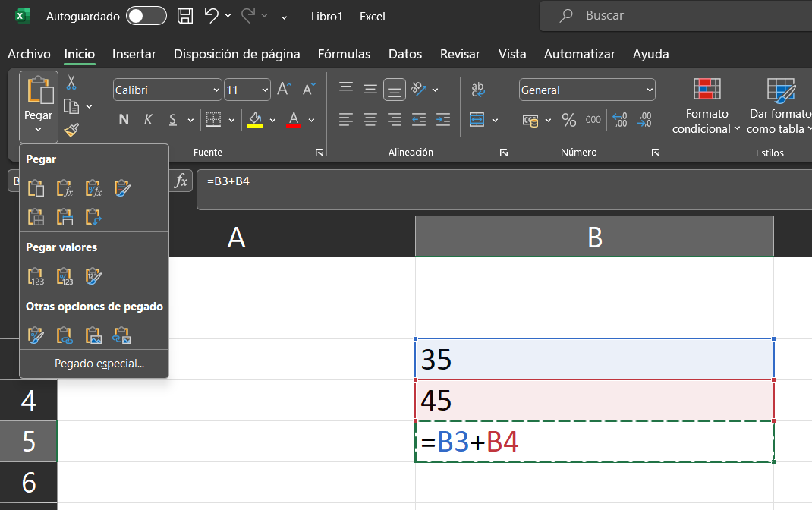This screenshot has width=812, height=510.
Task: Open the General number format dropdown
Action: pos(650,90)
